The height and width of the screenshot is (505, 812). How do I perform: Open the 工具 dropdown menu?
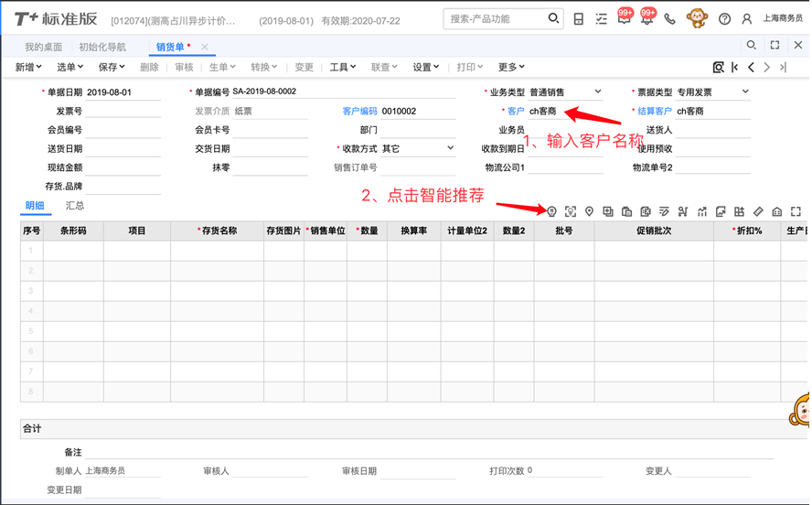pos(343,68)
